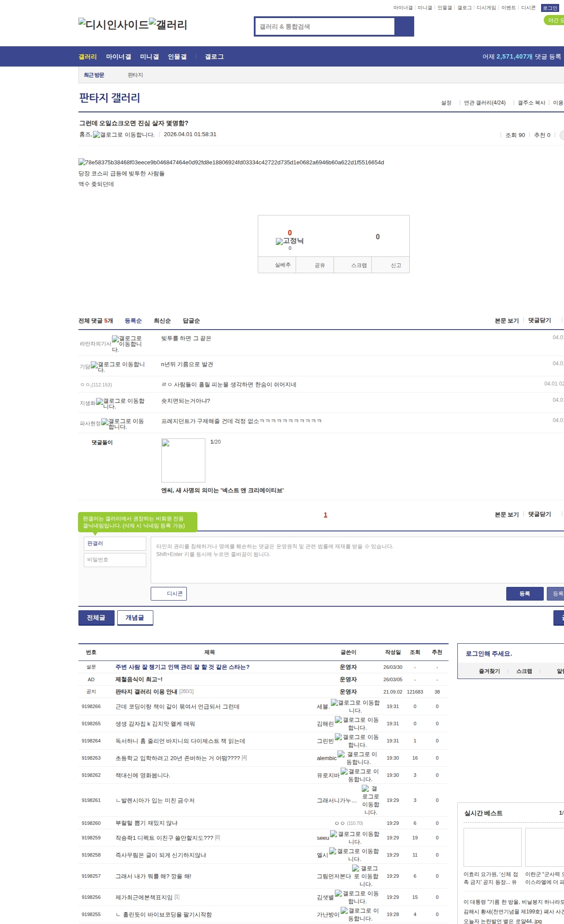564x924 pixels.
Task: Toggle the 야간 모드 night mode button
Action: click(x=554, y=20)
